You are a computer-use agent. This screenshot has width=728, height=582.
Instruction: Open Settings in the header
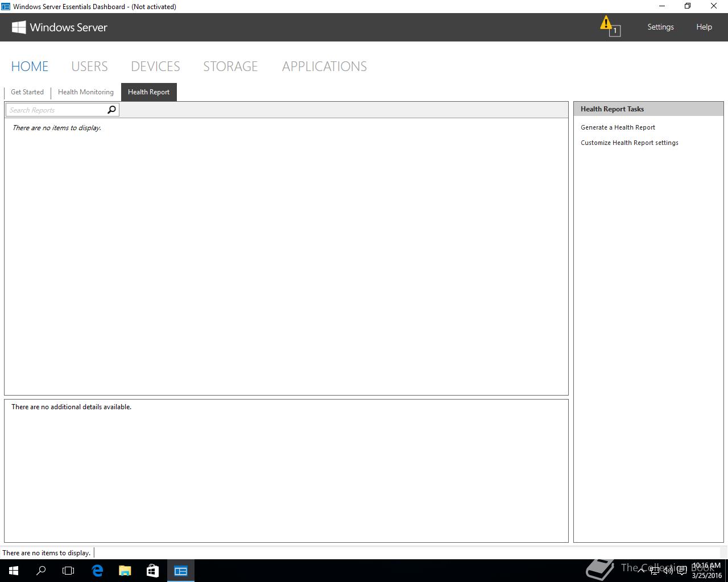click(660, 27)
